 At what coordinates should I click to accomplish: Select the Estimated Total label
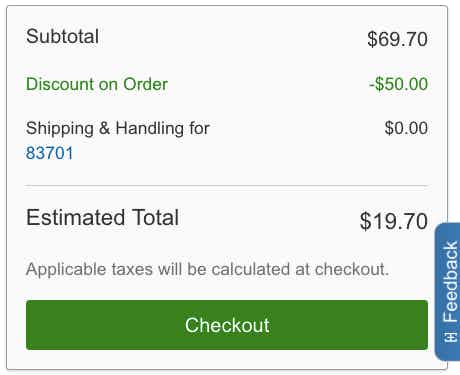[x=103, y=217]
